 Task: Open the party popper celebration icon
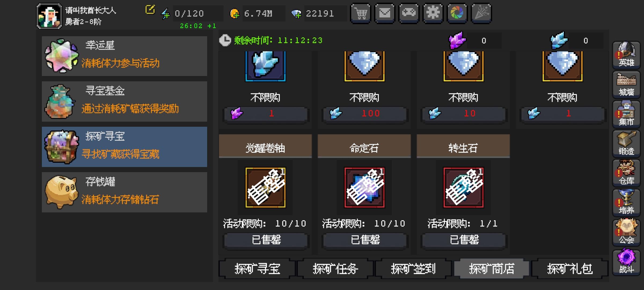(x=481, y=13)
